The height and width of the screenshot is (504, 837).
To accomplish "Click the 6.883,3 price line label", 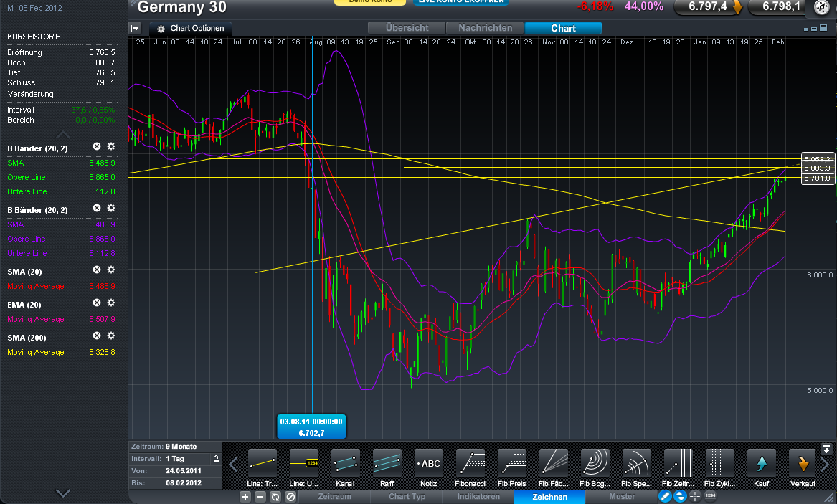I will pos(817,168).
